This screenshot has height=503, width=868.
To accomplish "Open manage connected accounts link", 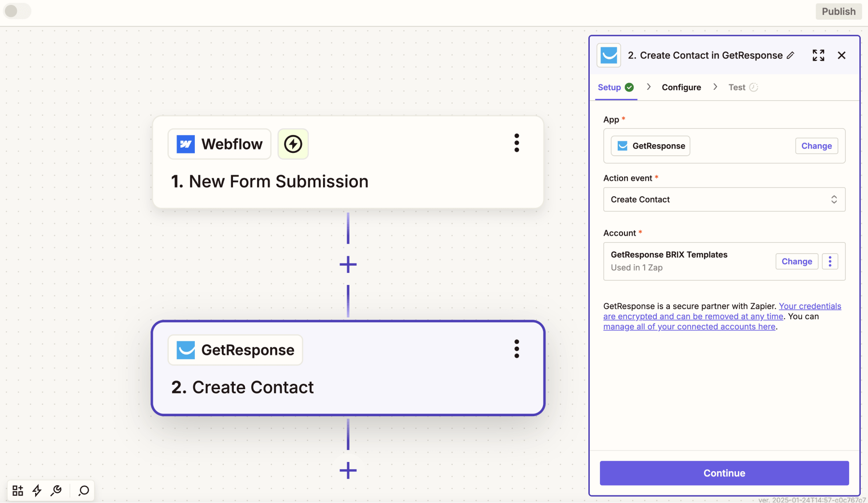I will pyautogui.click(x=689, y=326).
